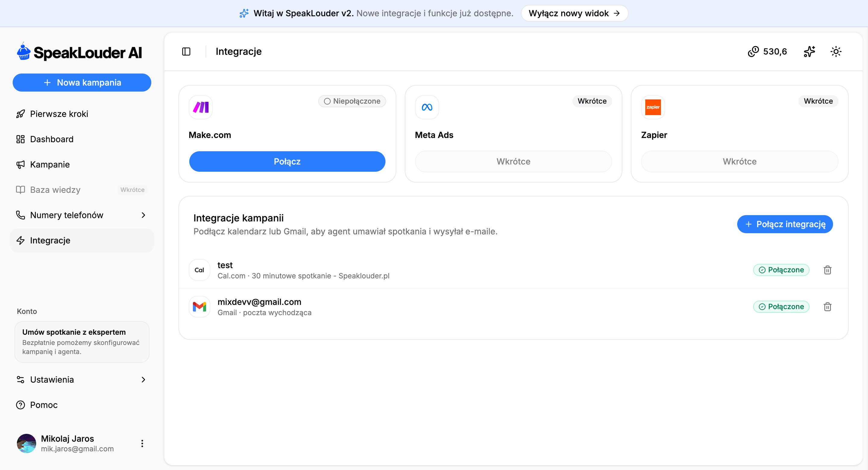Start a Nowa kampania
The width and height of the screenshot is (868, 470).
pyautogui.click(x=82, y=83)
